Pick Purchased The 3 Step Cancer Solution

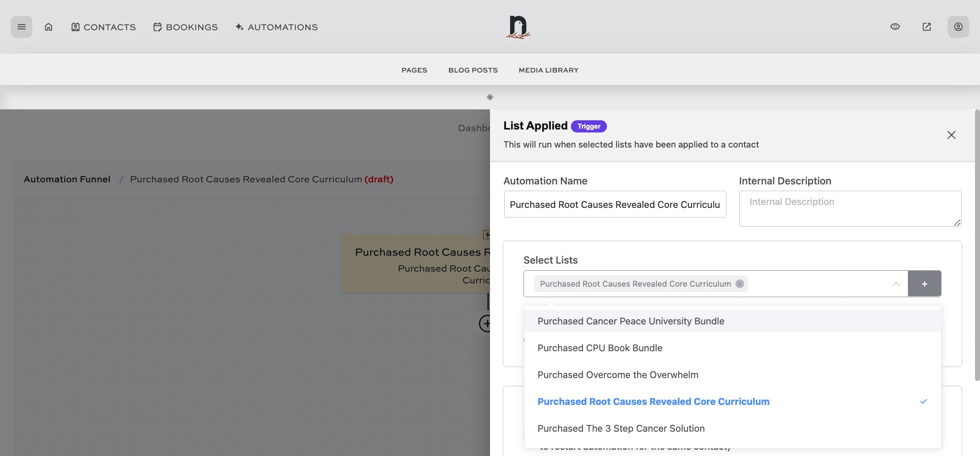click(x=621, y=428)
